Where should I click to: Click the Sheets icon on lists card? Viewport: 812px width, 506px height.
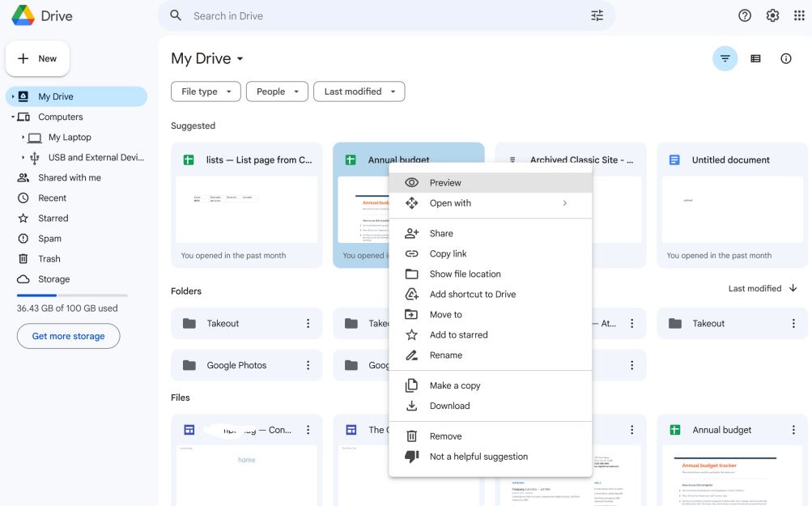click(x=189, y=160)
